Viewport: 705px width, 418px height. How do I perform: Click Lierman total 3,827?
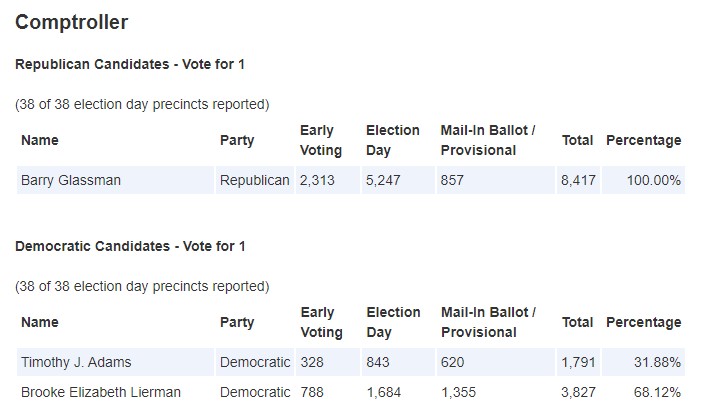(x=578, y=392)
